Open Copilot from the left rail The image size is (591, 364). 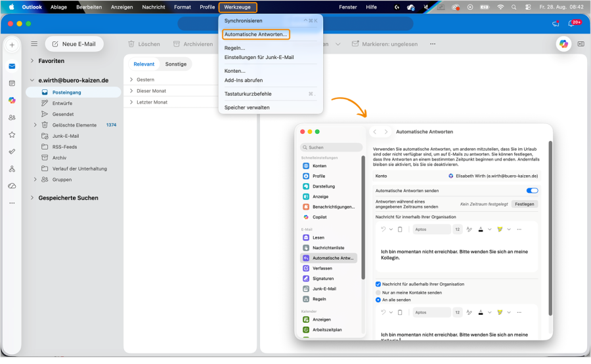click(12, 100)
